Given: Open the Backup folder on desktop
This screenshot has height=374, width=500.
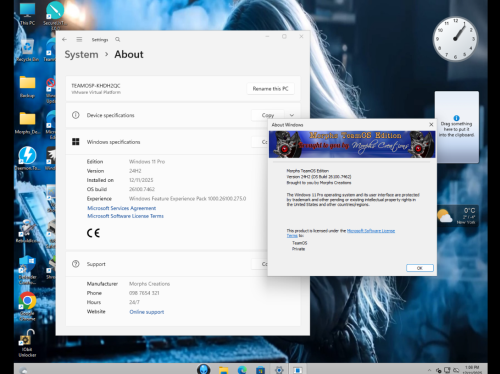Looking at the screenshot, I should pos(27,87).
